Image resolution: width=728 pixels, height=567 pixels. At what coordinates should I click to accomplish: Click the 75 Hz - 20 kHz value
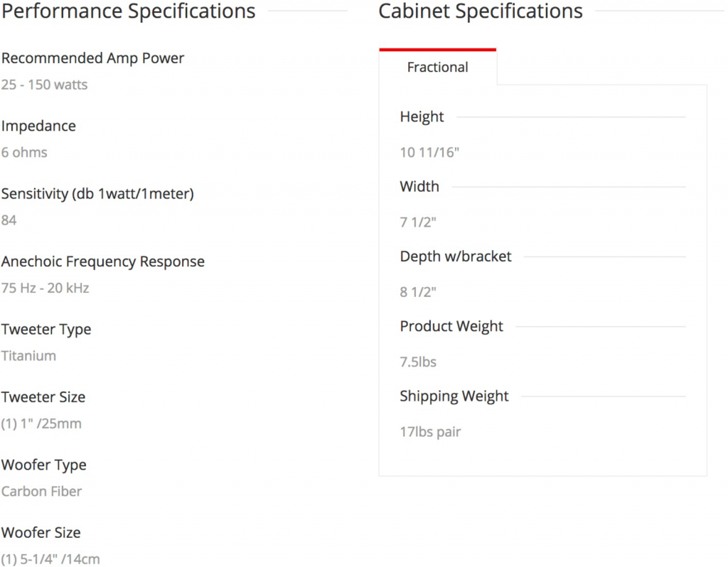pos(45,288)
